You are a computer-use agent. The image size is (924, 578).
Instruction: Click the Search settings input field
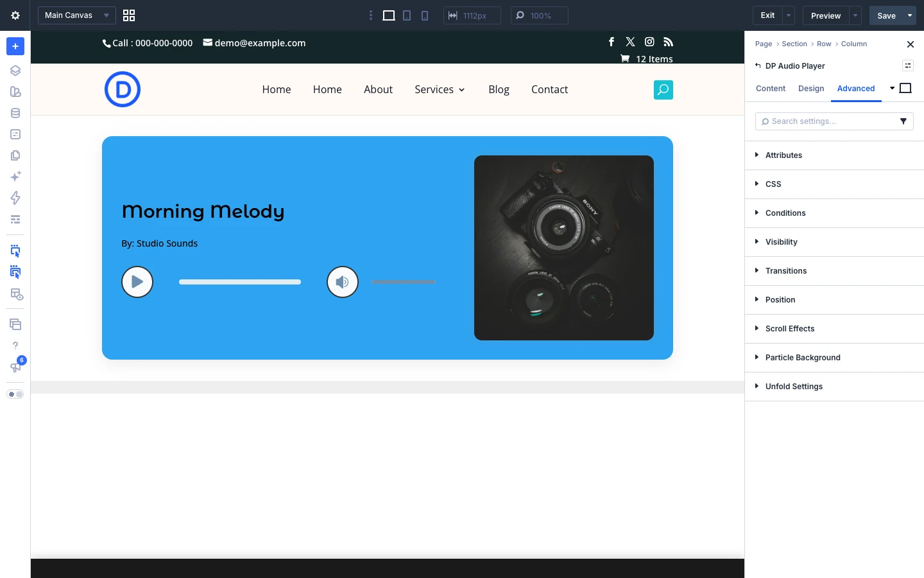pos(834,121)
